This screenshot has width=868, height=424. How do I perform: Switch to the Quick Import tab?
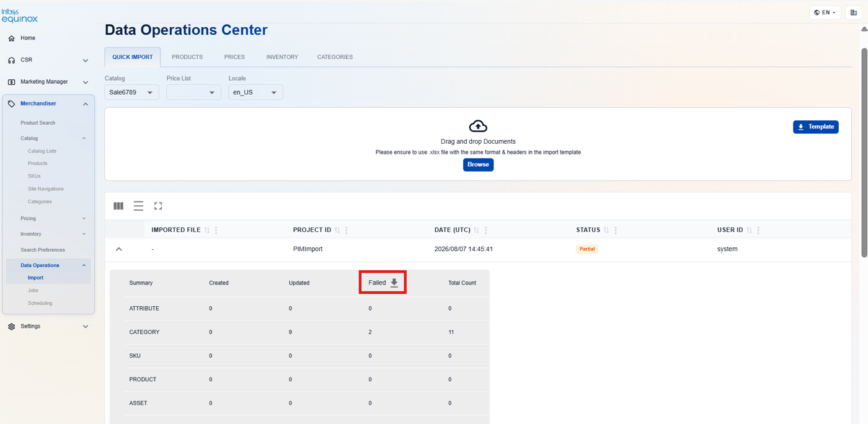click(x=133, y=57)
